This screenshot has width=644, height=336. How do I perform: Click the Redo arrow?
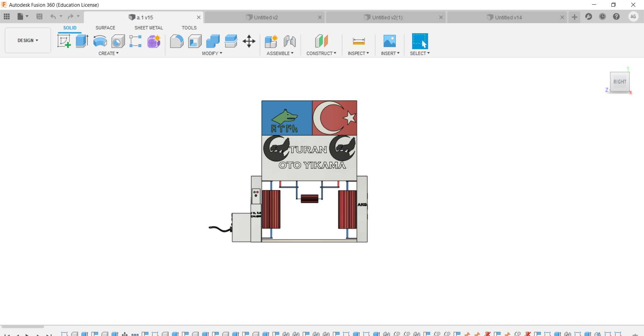click(x=70, y=16)
